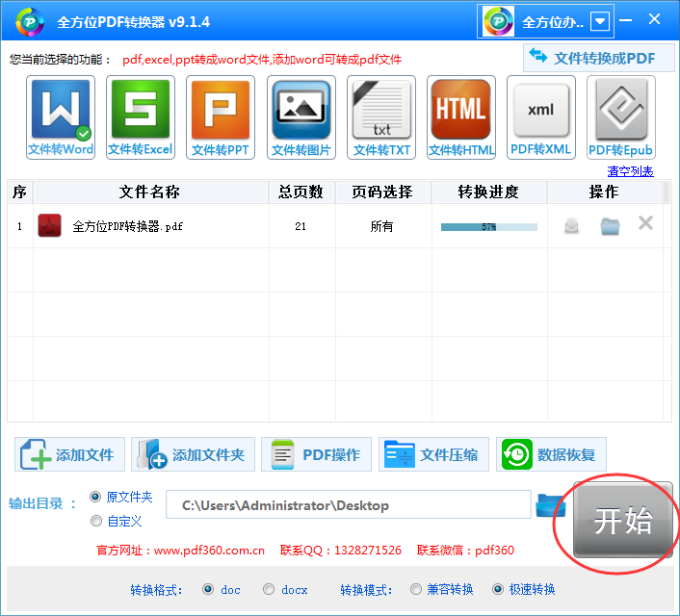
Task: Click the 联系QQ：1328271526 text
Action: 341,551
